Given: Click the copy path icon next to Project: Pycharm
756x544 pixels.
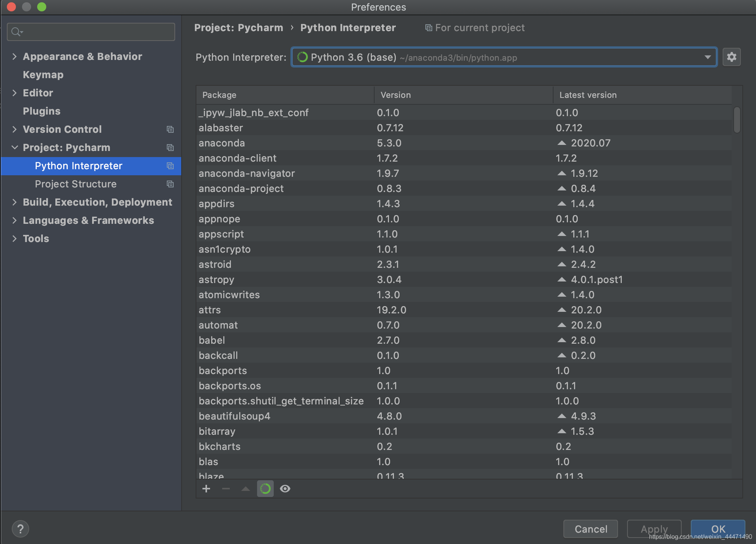Looking at the screenshot, I should pyautogui.click(x=170, y=148).
